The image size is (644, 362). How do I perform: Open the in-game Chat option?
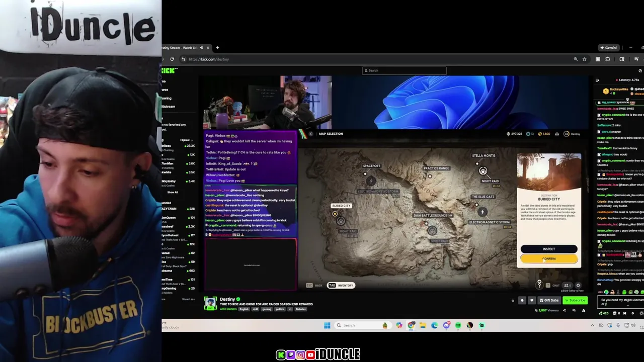click(552, 285)
